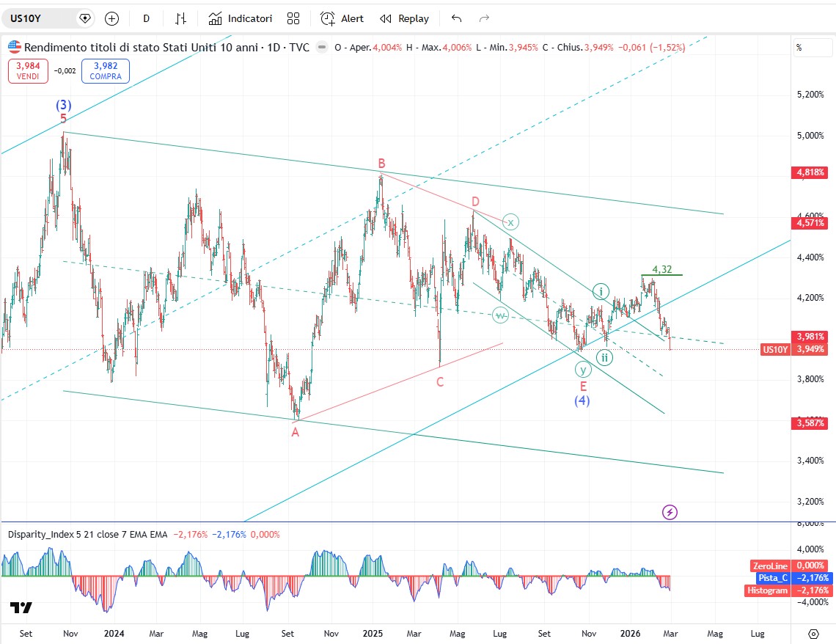The width and height of the screenshot is (836, 644).
Task: Add a symbol to compare with the plus icon
Action: (x=111, y=18)
